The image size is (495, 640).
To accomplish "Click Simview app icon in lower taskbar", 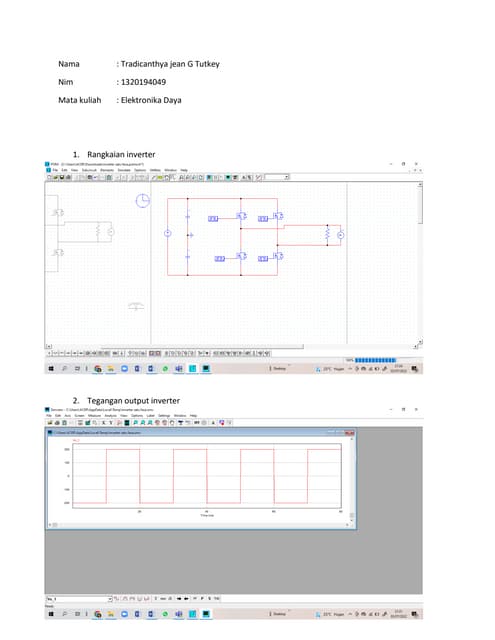I will (x=206, y=614).
